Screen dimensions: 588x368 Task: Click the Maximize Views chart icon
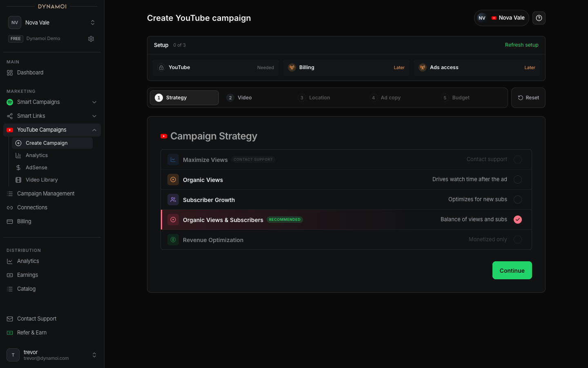(x=173, y=159)
